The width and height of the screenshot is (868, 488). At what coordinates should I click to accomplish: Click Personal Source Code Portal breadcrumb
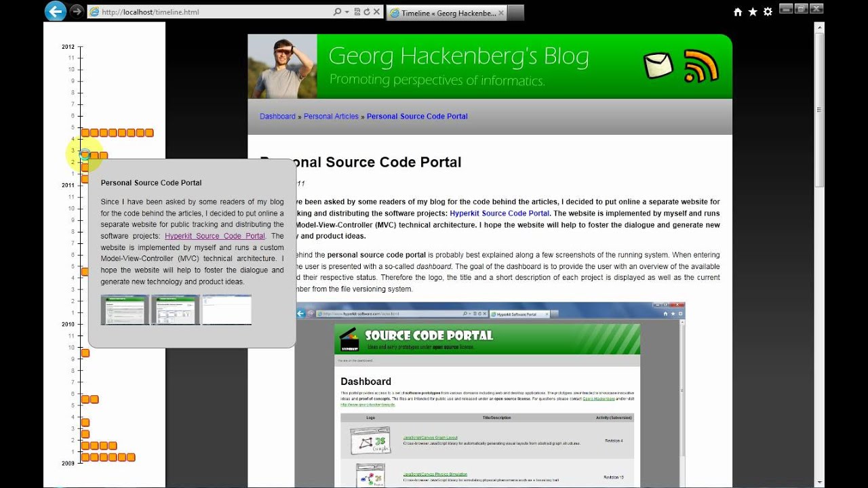(x=417, y=117)
